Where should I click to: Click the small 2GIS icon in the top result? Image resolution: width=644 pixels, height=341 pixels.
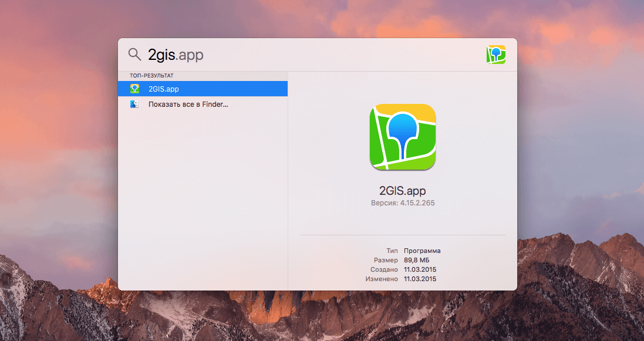pyautogui.click(x=135, y=89)
